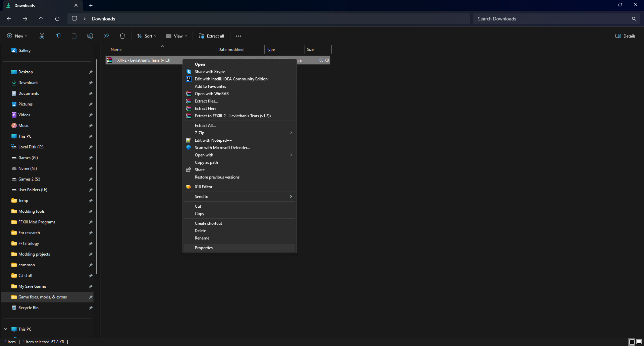Click the Refresh icon in navigation bar
This screenshot has width=644, height=346.
pyautogui.click(x=57, y=19)
